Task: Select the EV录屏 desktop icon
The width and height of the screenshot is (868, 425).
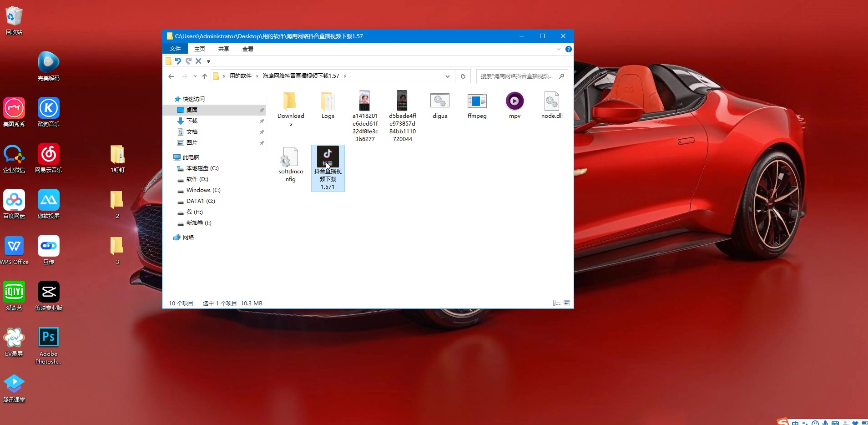Action: point(14,342)
